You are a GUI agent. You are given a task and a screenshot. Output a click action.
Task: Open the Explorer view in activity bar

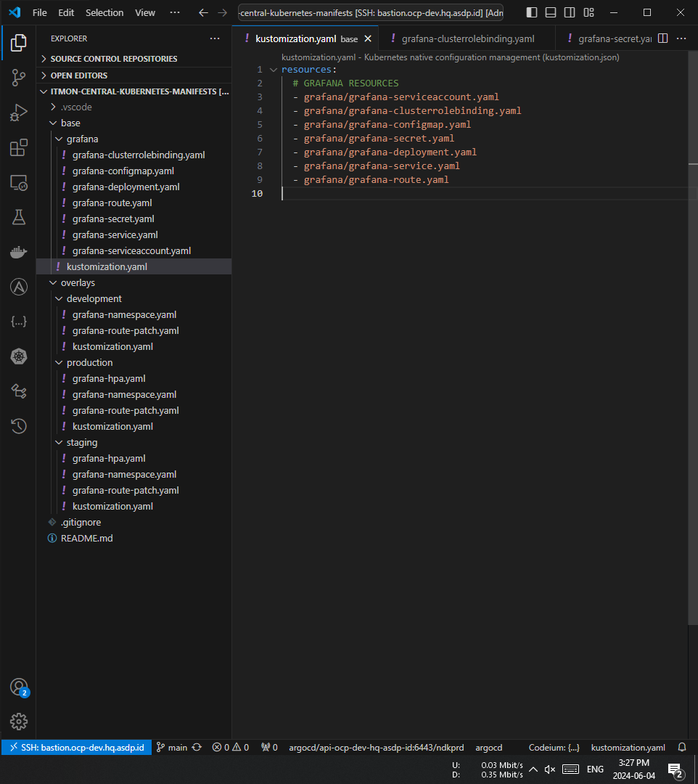pos(18,43)
